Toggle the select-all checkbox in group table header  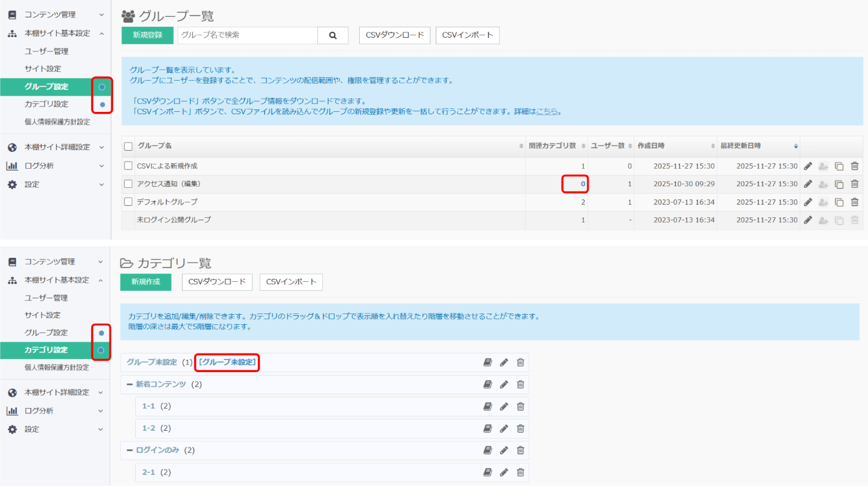click(x=128, y=146)
